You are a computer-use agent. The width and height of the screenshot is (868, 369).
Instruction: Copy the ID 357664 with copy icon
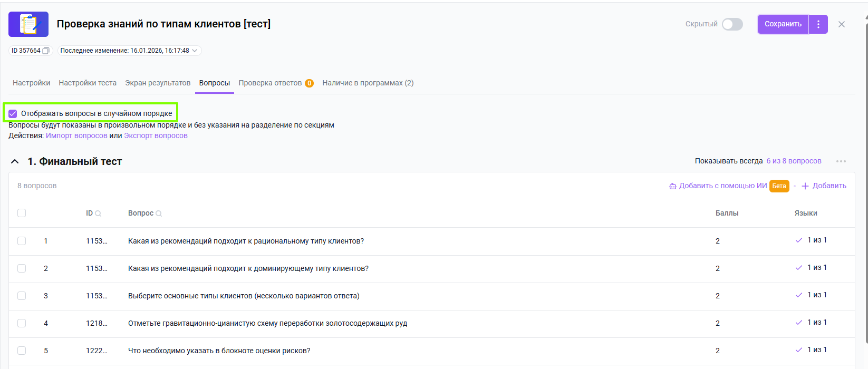[x=46, y=51]
